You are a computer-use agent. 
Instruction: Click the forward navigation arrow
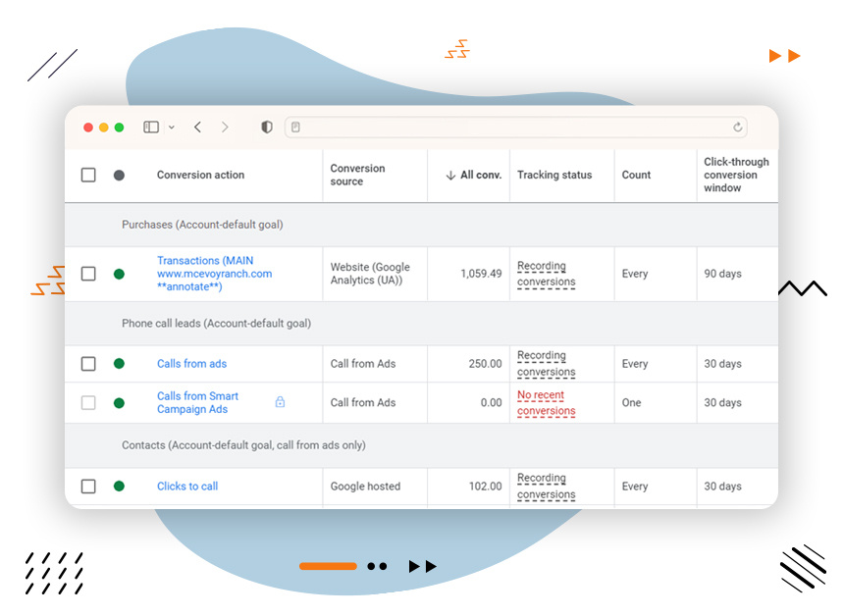point(224,127)
